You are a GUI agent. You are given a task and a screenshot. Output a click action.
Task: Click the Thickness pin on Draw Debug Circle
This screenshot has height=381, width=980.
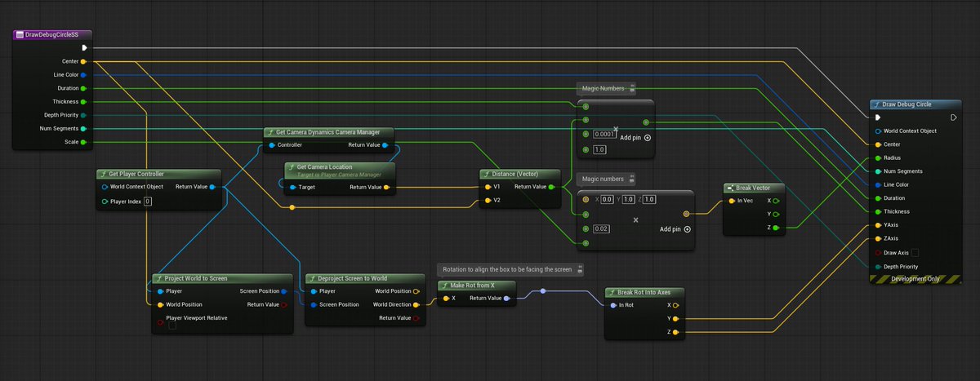click(x=878, y=211)
